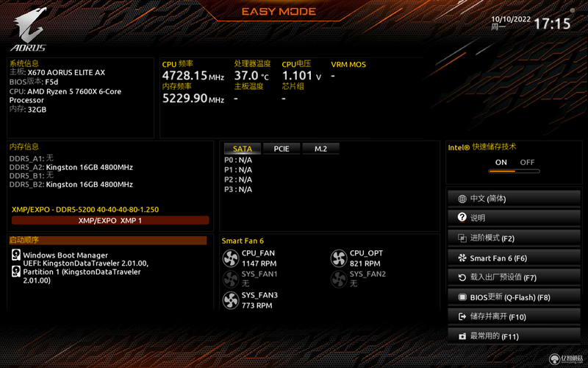Click the AMD Ryzen 5 7600X CPU text

pyautogui.click(x=65, y=96)
